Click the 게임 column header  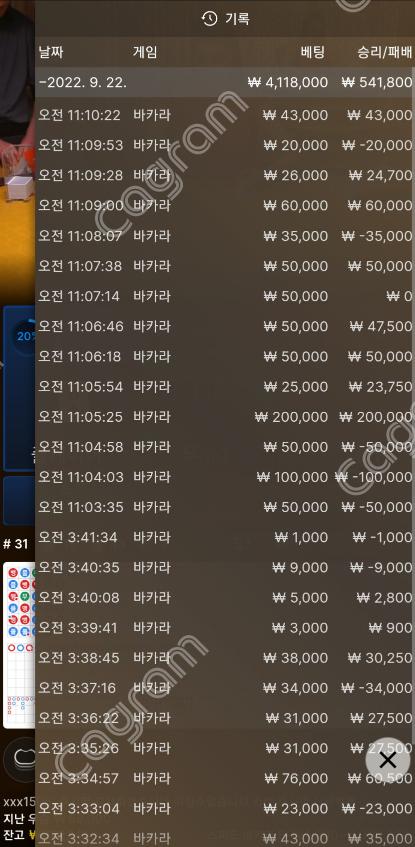tap(145, 53)
